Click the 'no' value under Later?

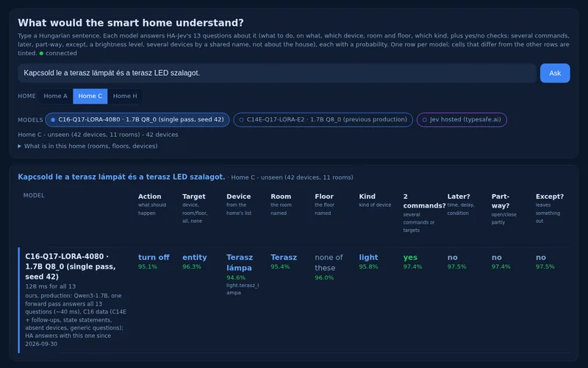click(452, 257)
